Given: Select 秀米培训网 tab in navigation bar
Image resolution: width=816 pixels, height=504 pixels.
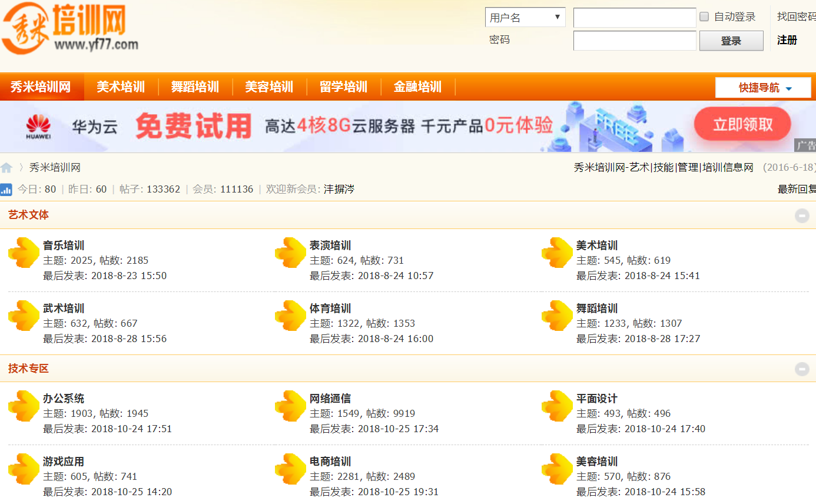Looking at the screenshot, I should coord(41,87).
